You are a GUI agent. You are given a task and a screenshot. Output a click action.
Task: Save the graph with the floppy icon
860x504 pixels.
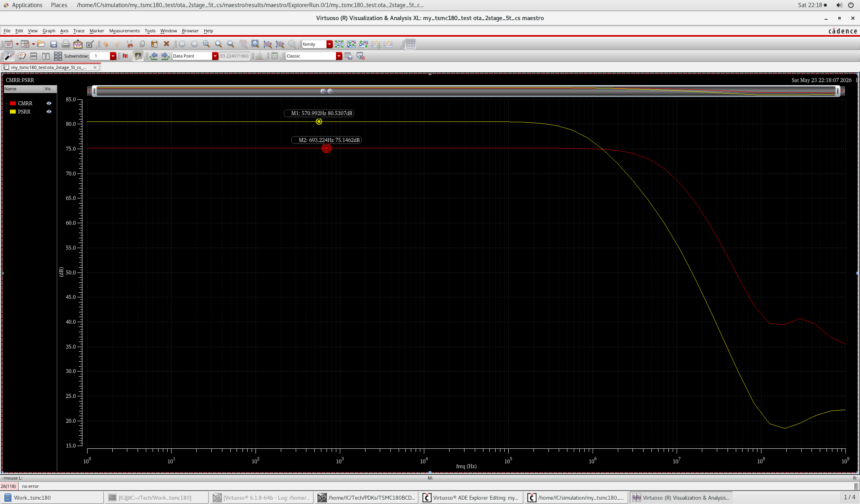point(54,44)
